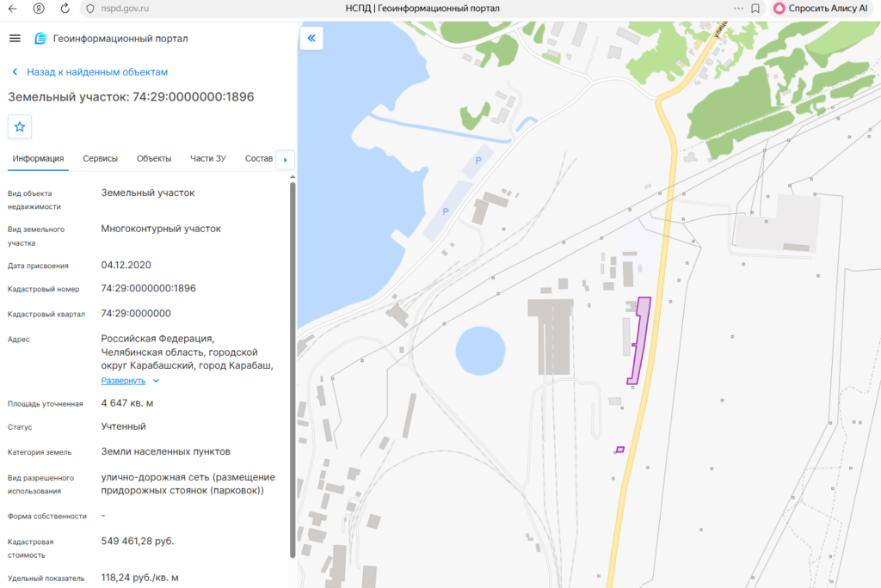881x588 pixels.
Task: Select the small purple parcel contour
Action: point(620,450)
